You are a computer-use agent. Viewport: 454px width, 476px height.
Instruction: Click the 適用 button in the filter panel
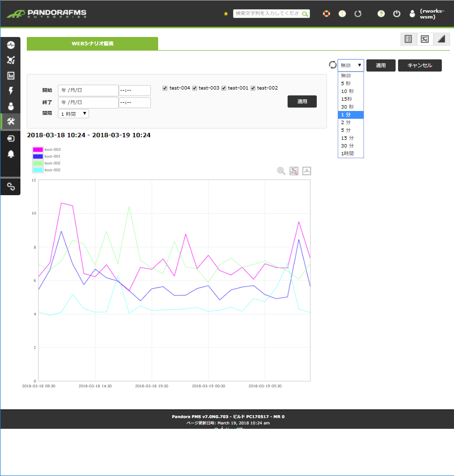coord(302,101)
